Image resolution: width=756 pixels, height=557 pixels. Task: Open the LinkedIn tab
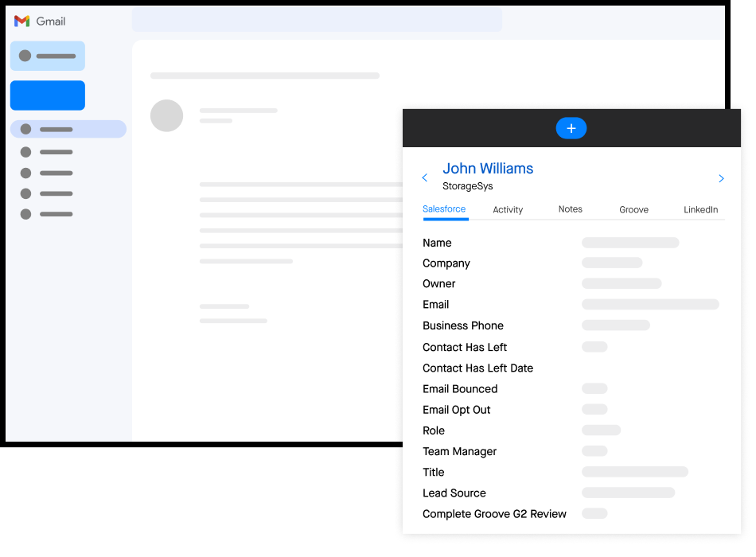pos(700,209)
